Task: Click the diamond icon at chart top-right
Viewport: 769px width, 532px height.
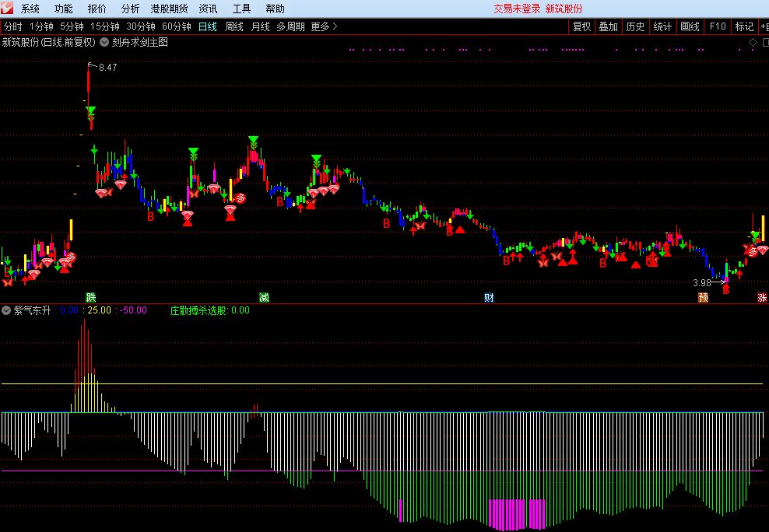Action: (753, 43)
